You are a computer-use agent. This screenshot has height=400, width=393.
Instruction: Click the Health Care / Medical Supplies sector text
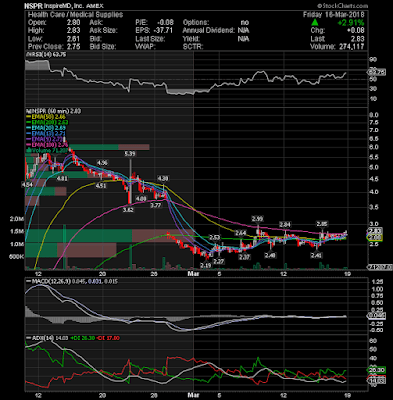[75, 14]
